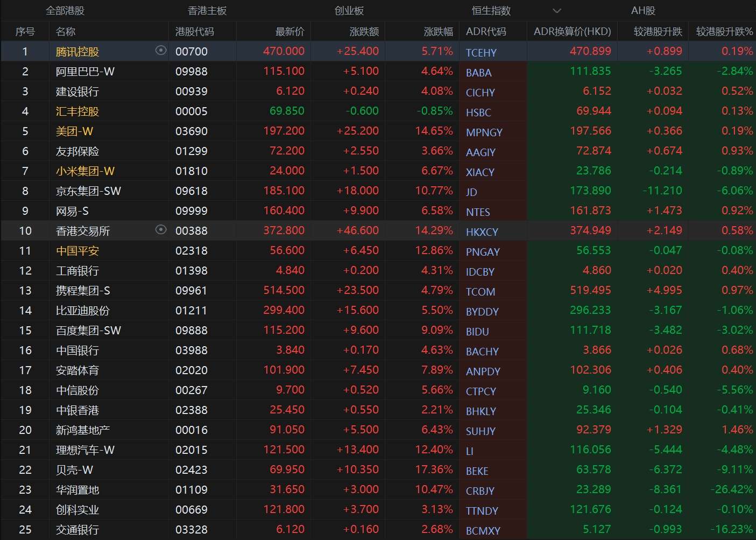Screen dimensions: 756x540
Task: Click the 港股代码 column header
Action: point(195,31)
